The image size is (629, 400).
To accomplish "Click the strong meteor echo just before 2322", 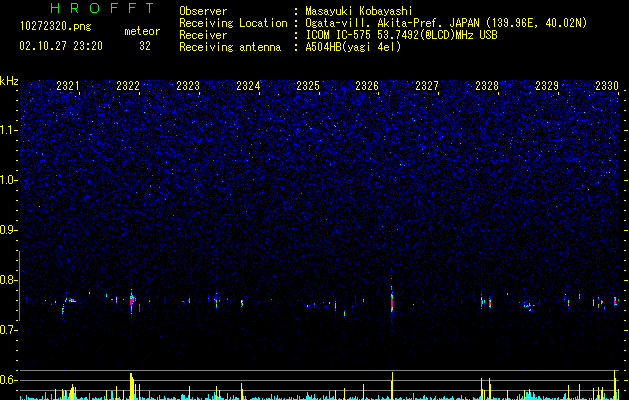I will (x=132, y=300).
